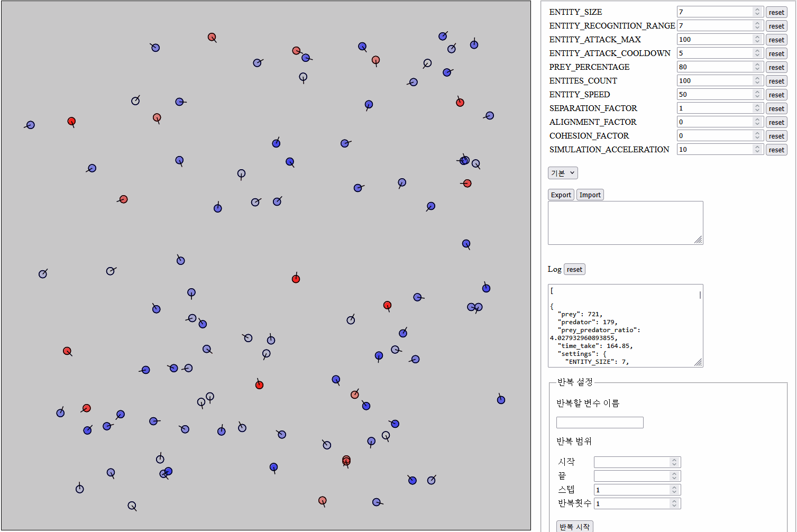Focus the 시작 range input

point(631,462)
